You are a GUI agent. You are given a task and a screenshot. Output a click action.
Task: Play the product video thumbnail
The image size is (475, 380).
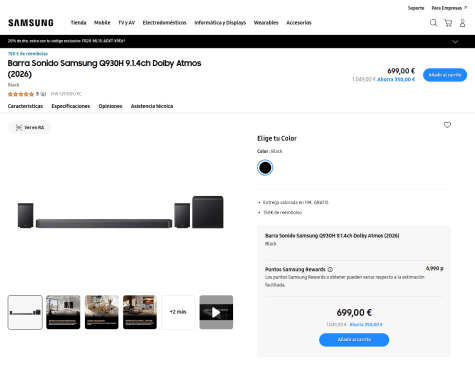216,312
